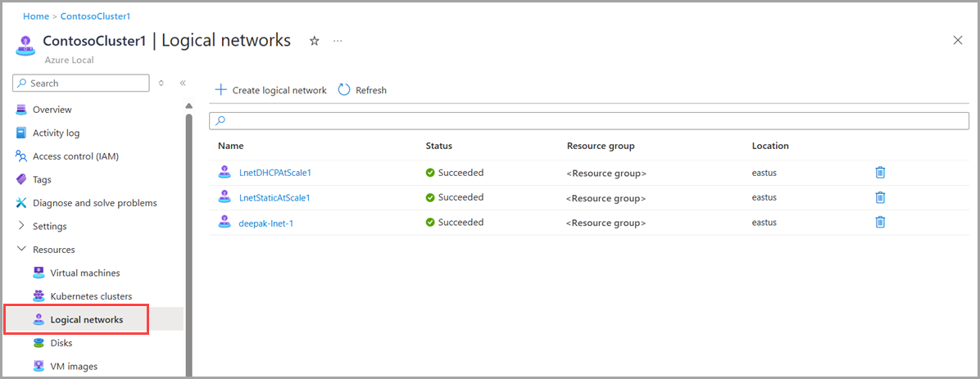Expand the Settings section

[49, 226]
